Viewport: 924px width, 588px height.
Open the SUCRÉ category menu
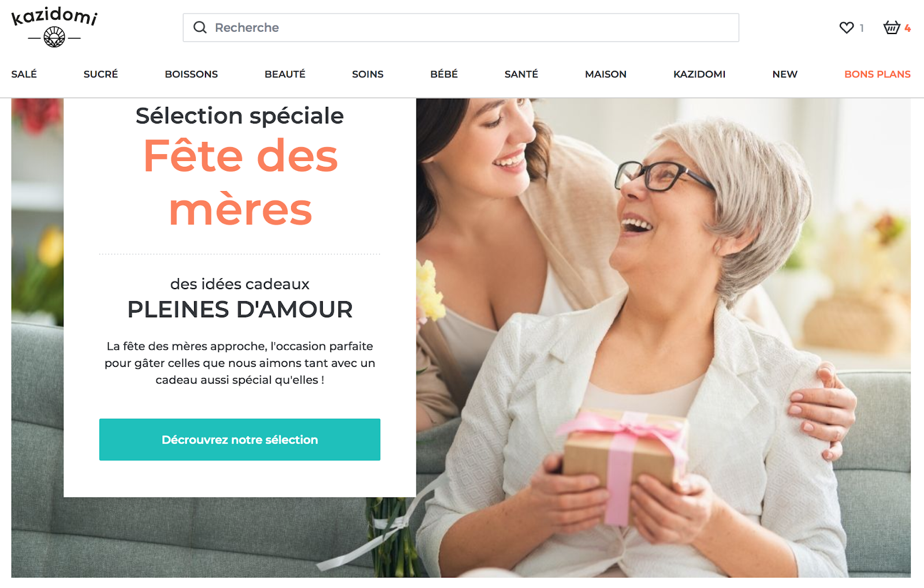[100, 74]
